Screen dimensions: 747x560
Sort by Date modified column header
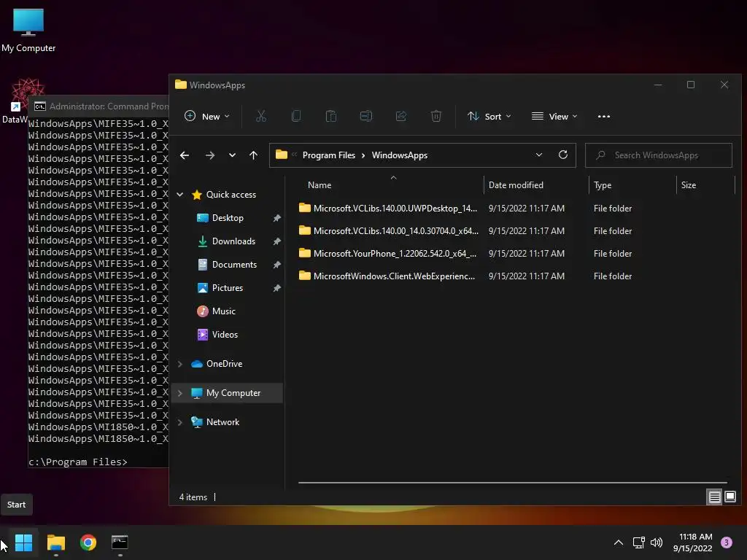[536, 185]
